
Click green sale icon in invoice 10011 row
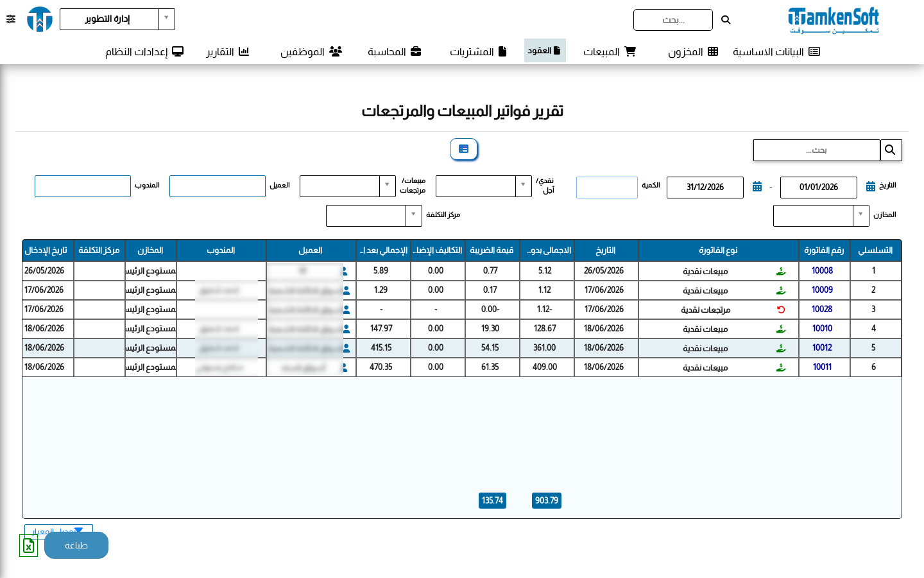point(781,367)
